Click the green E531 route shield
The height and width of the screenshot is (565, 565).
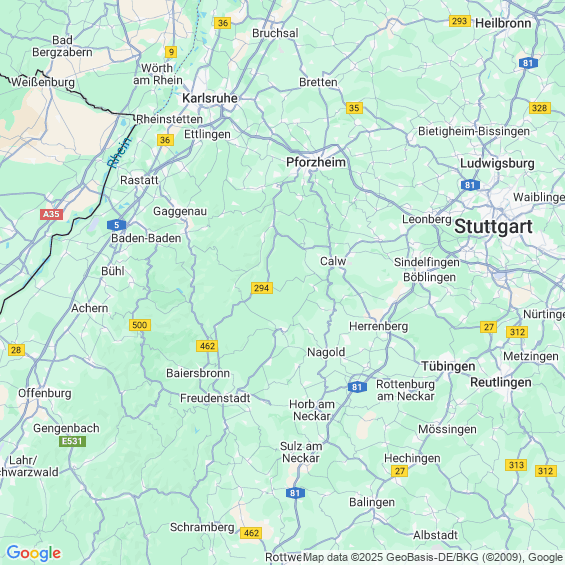click(x=72, y=441)
